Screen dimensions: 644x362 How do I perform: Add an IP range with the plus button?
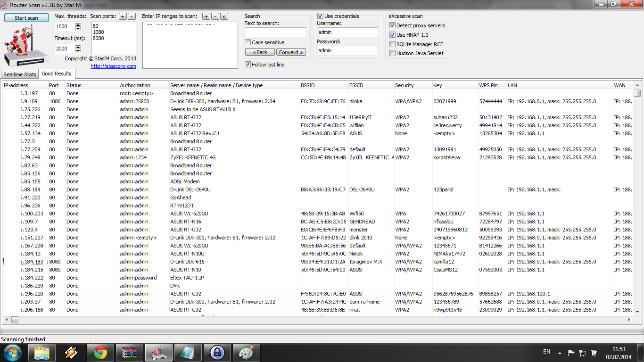[206, 16]
